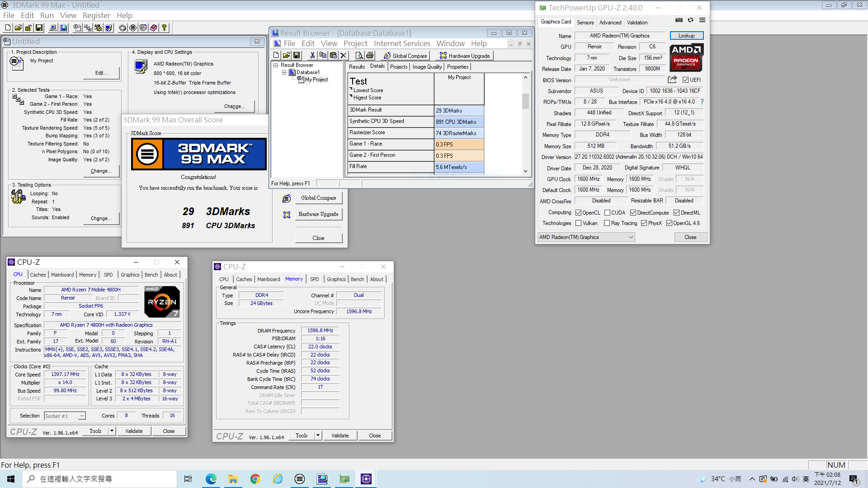Open the Socket #1 selection dropdown
Screen dimensions: 868x488
[65, 416]
